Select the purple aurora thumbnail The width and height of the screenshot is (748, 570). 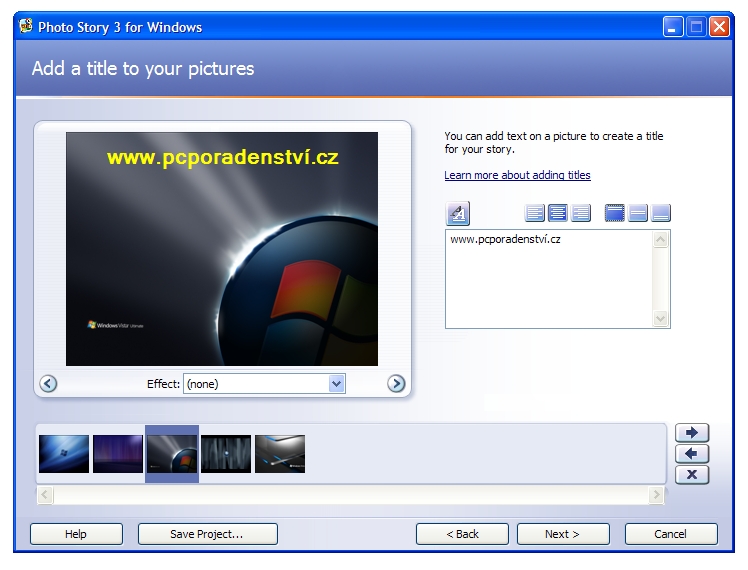coord(118,454)
